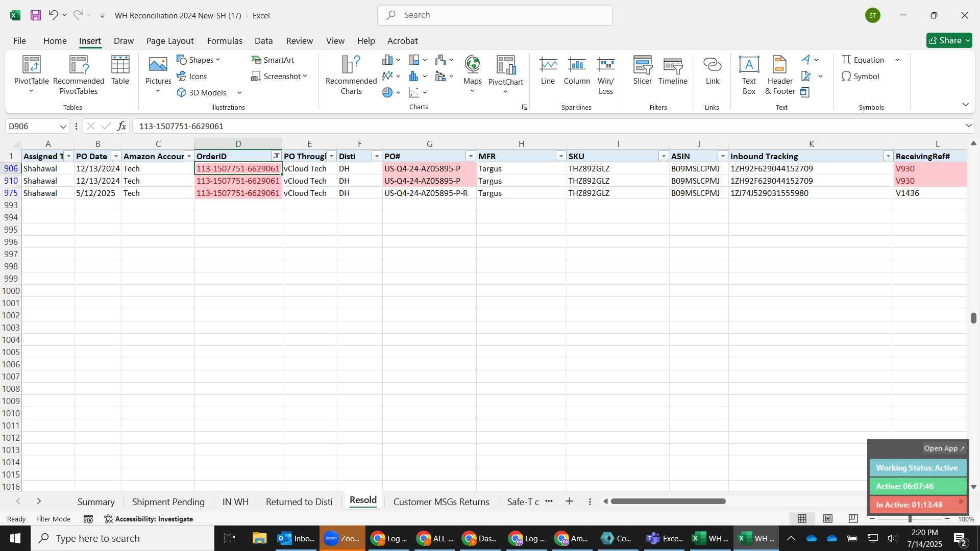Launch the Charts group dialog

click(524, 107)
